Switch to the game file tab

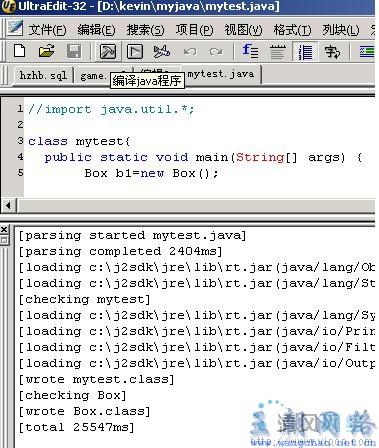tap(92, 76)
